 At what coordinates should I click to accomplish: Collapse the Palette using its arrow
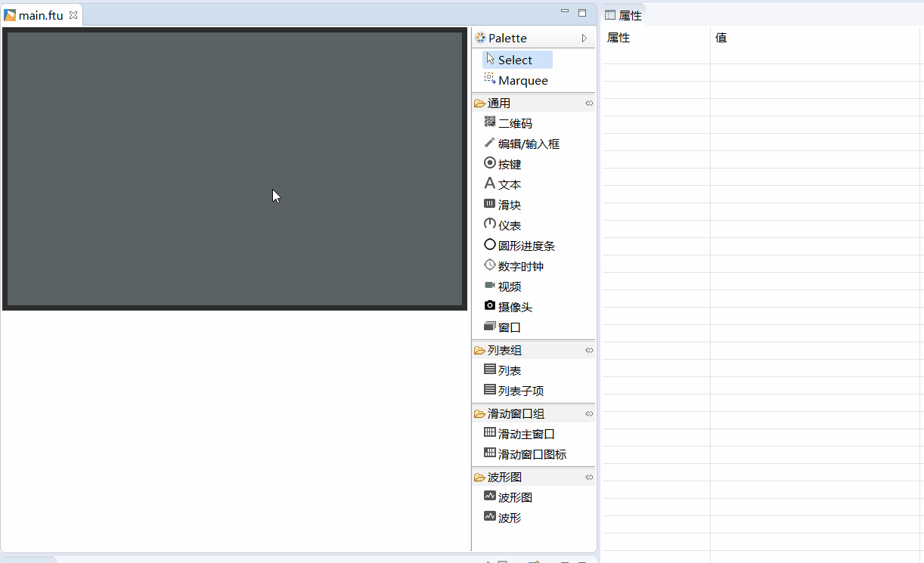(584, 38)
